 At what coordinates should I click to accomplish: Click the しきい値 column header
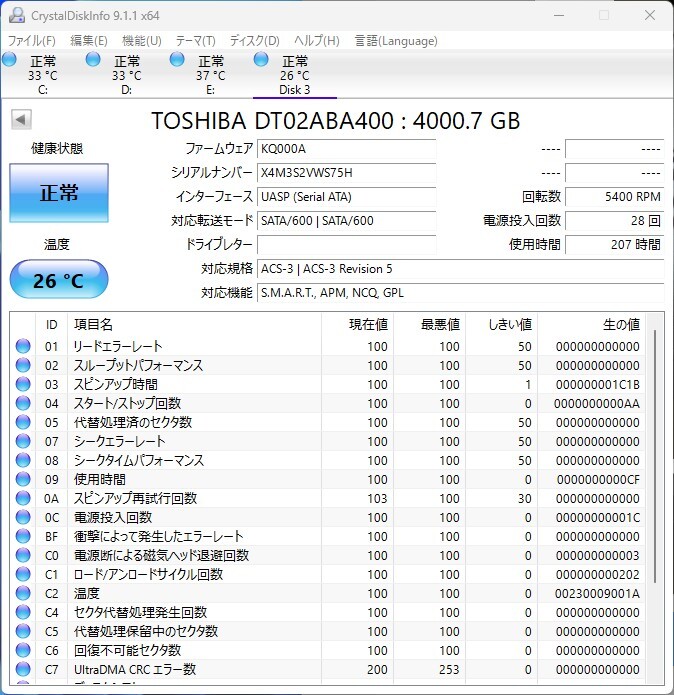coord(502,325)
